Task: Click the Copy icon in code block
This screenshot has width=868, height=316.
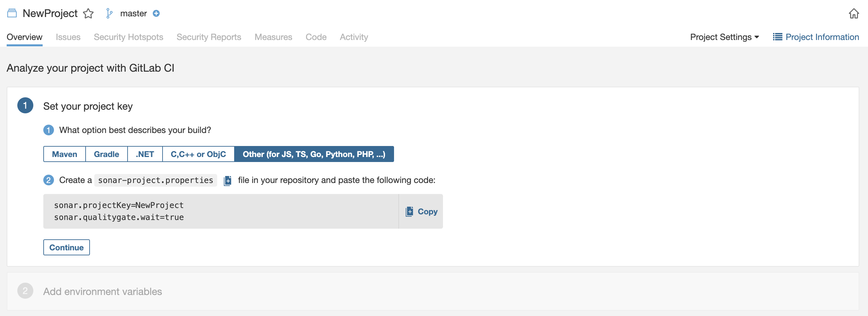Action: [409, 211]
